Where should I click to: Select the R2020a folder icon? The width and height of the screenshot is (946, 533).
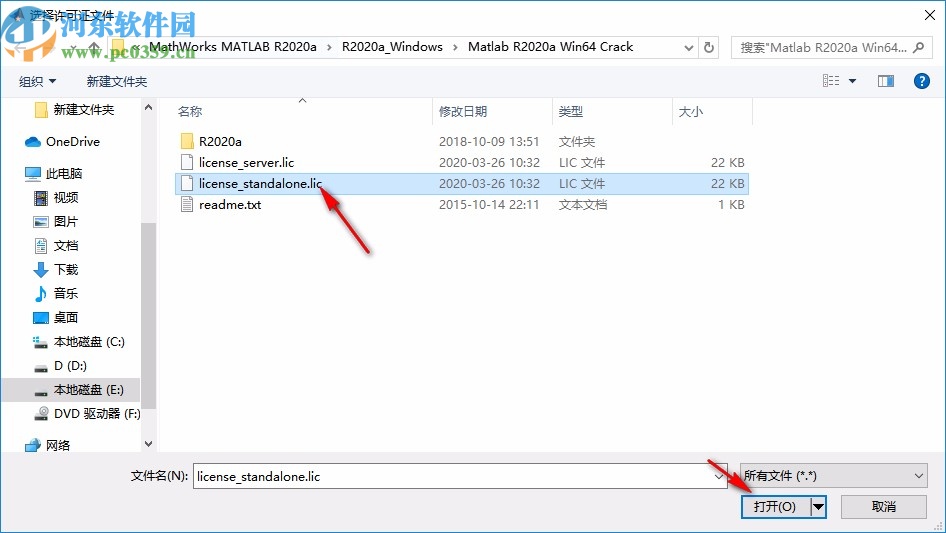(187, 141)
